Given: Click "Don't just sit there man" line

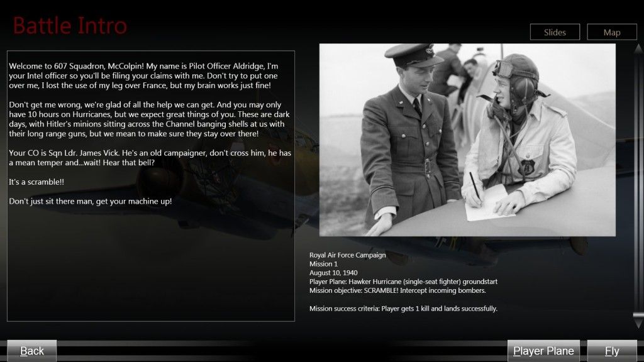Looking at the screenshot, I should (x=91, y=201).
